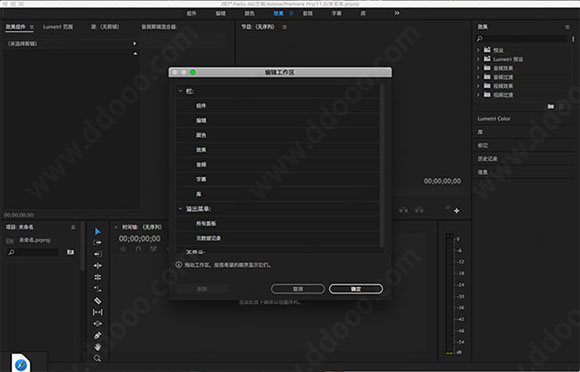Screen dimensions: 580x372
Task: Select the Ripple Edit tool
Action: [x=97, y=266]
